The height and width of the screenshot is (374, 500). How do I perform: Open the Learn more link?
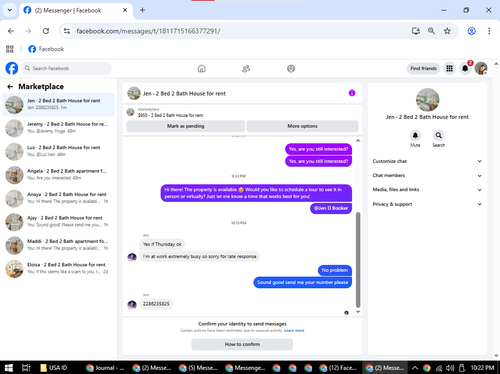(294, 331)
